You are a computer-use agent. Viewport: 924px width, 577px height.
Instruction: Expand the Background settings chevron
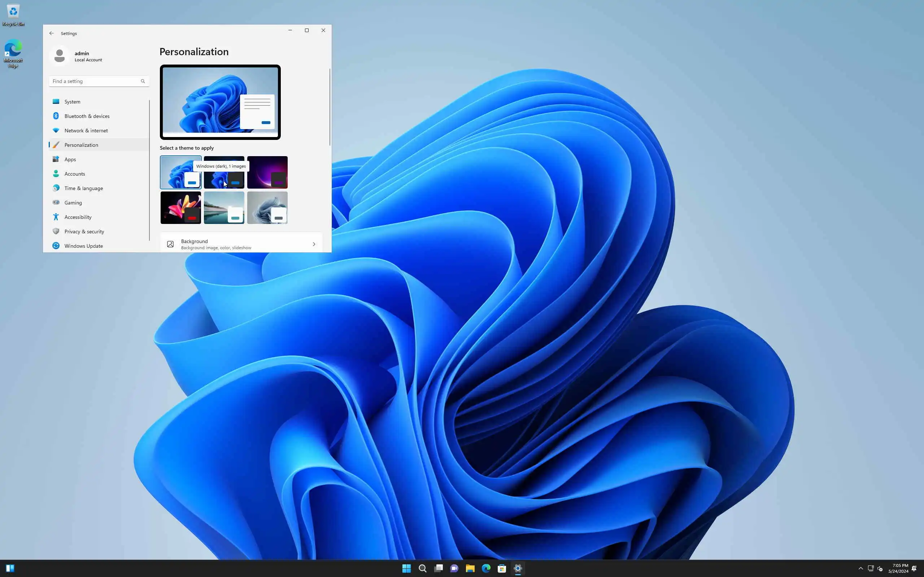[x=314, y=244]
